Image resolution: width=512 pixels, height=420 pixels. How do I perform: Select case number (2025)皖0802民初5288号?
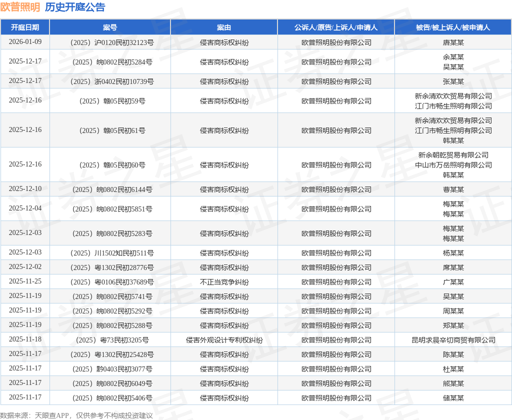pos(110,326)
